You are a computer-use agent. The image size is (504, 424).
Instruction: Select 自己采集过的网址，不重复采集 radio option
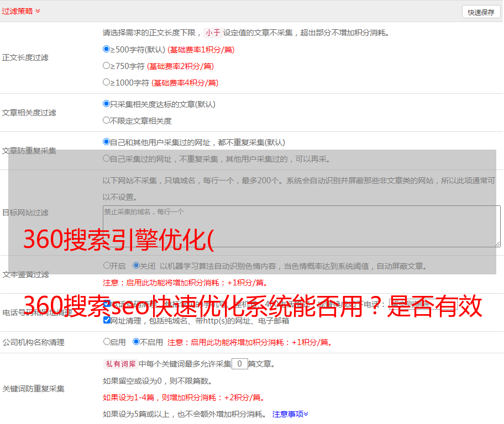[x=107, y=158]
